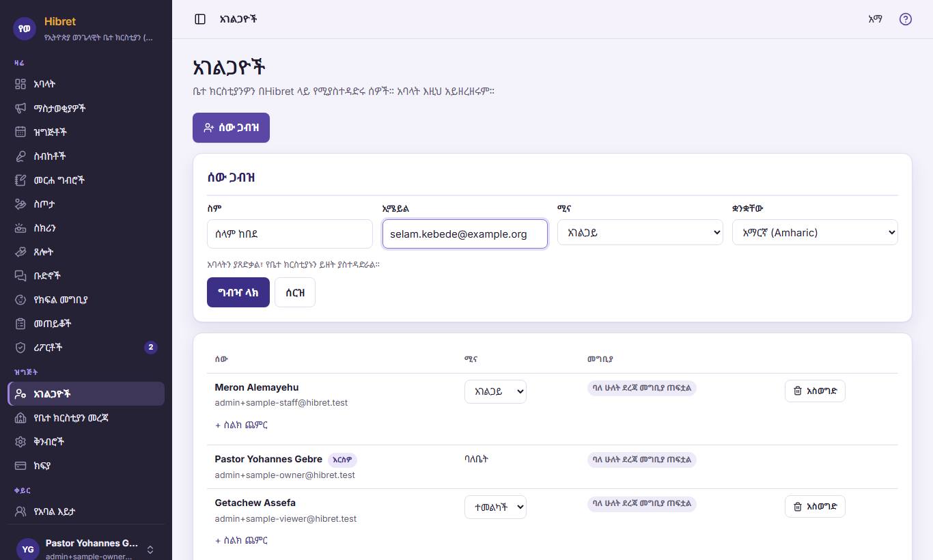933x560 pixels.
Task: Click the notepad icon for መርሐ ግብሮች
Action: click(x=20, y=180)
